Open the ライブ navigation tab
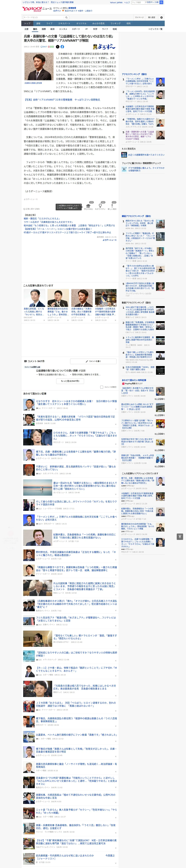 49,23
